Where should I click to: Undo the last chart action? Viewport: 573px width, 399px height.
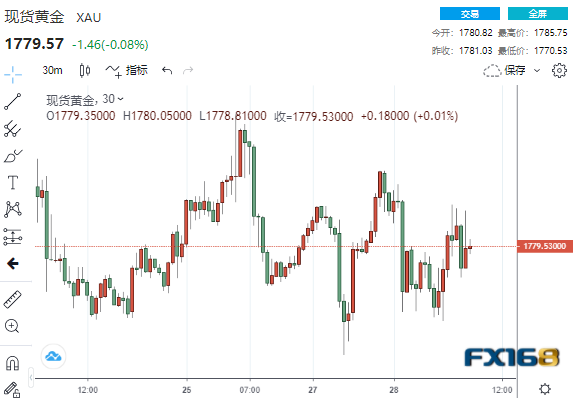(x=167, y=70)
